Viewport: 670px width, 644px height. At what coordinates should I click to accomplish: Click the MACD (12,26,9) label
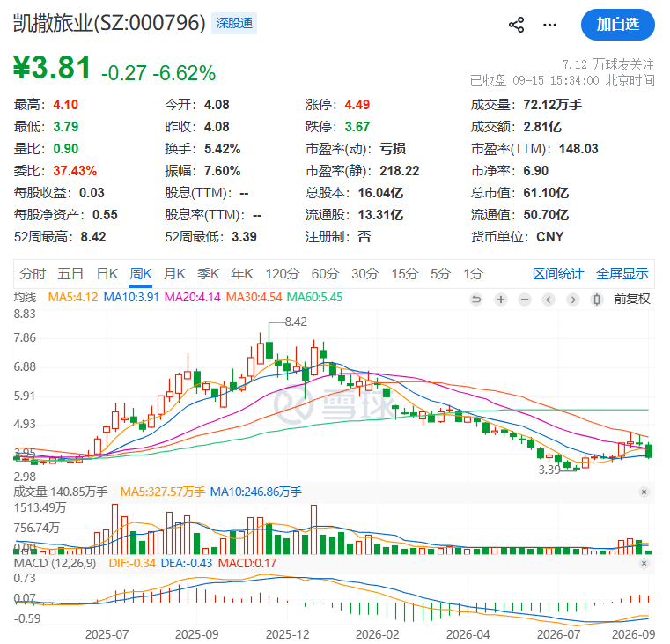coord(55,563)
